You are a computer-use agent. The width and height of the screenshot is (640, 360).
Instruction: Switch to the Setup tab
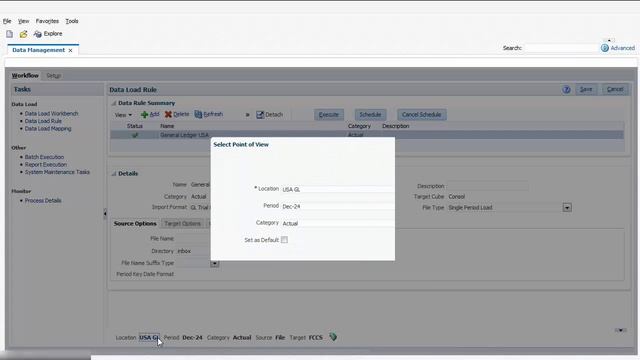(53, 76)
